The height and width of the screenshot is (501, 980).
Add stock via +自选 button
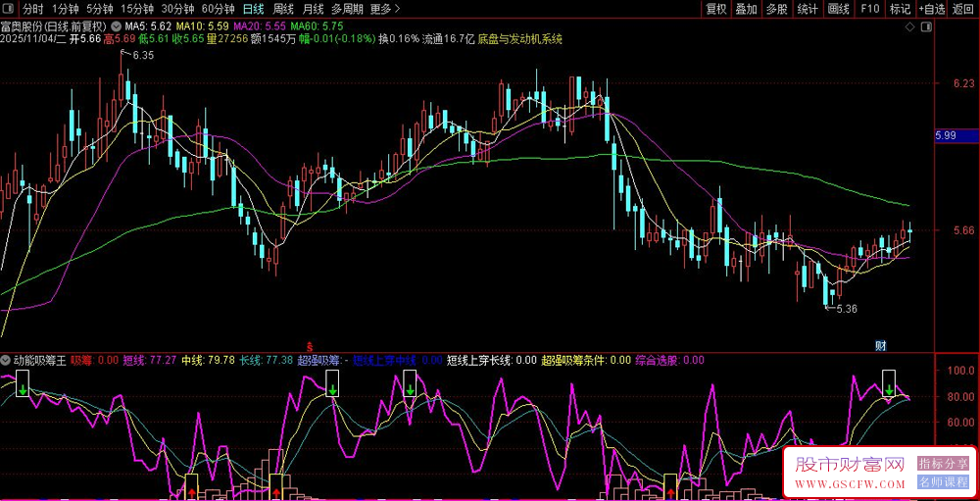[x=932, y=9]
